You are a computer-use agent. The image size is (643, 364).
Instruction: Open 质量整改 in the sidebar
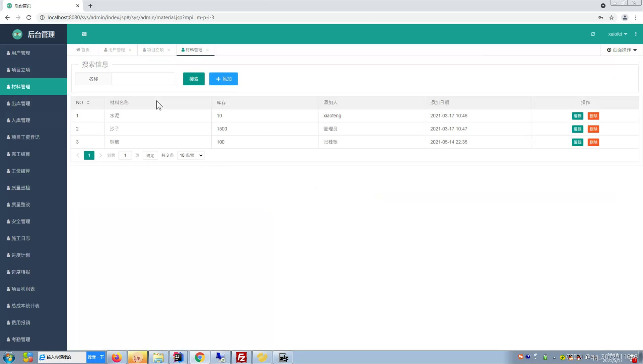coord(33,204)
